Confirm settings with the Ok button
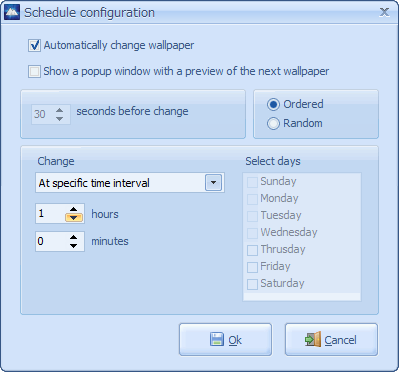The height and width of the screenshot is (372, 399). click(x=225, y=339)
